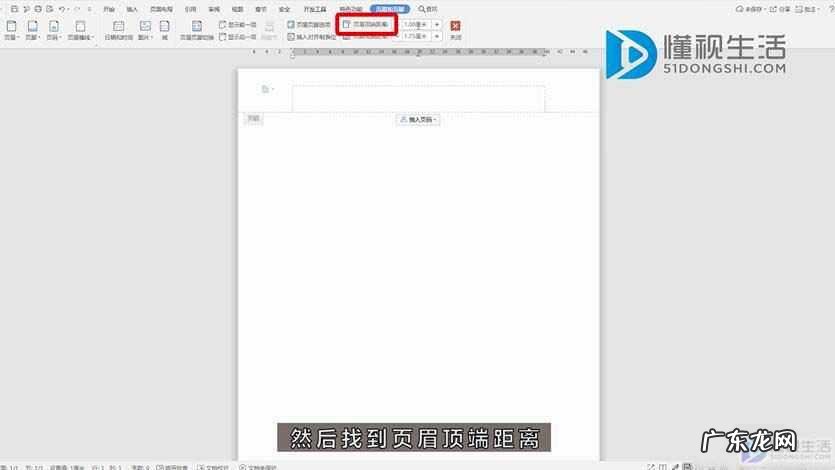This screenshot has width=835, height=470.
Task: Open the 开始 ribbon tab
Action: coord(109,10)
